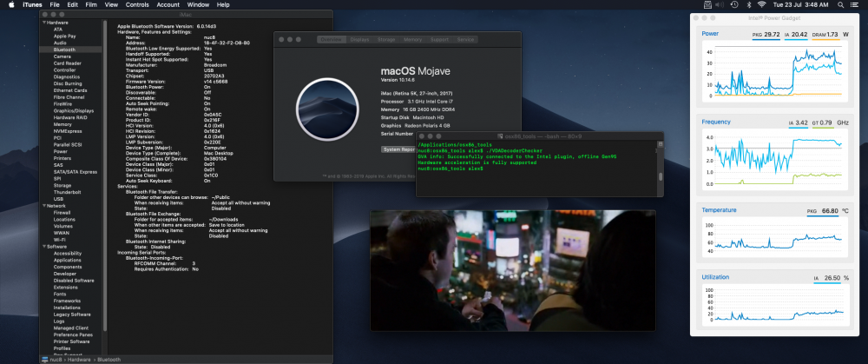This screenshot has width=868, height=364.
Task: Click the PKG 66.80 temperature value
Action: pyautogui.click(x=823, y=211)
